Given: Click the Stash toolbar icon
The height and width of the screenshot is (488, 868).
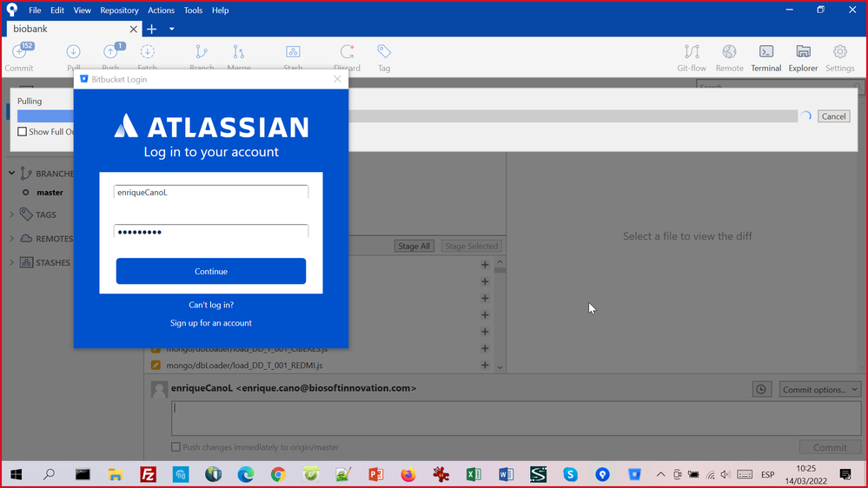Looking at the screenshot, I should tap(293, 56).
